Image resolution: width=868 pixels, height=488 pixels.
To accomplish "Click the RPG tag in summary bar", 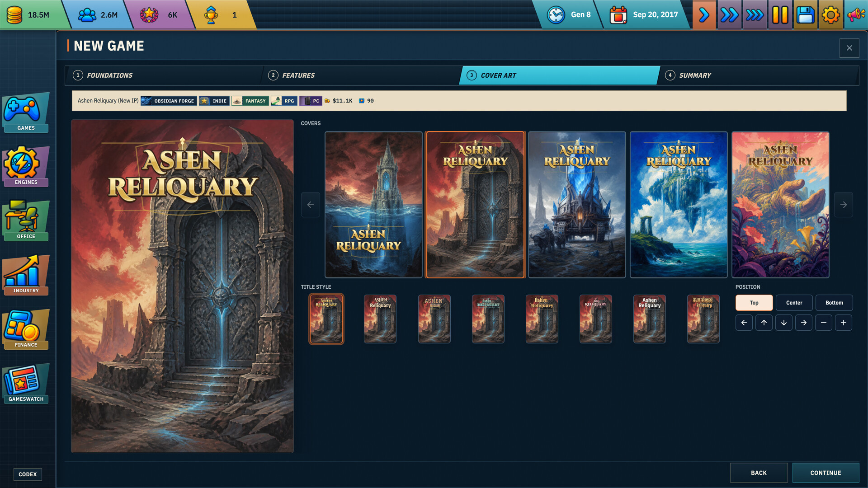I will (x=284, y=101).
